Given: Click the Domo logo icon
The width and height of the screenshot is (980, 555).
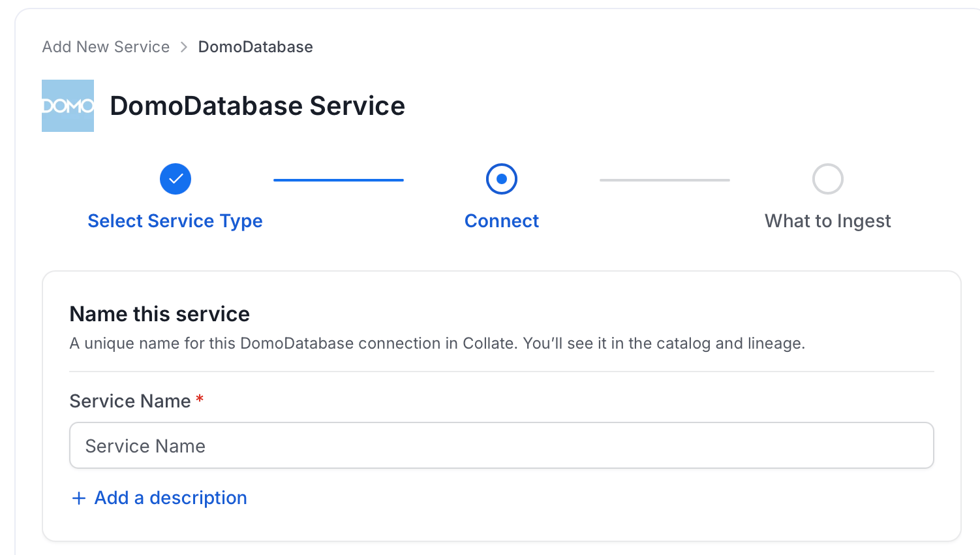Looking at the screenshot, I should pyautogui.click(x=68, y=106).
